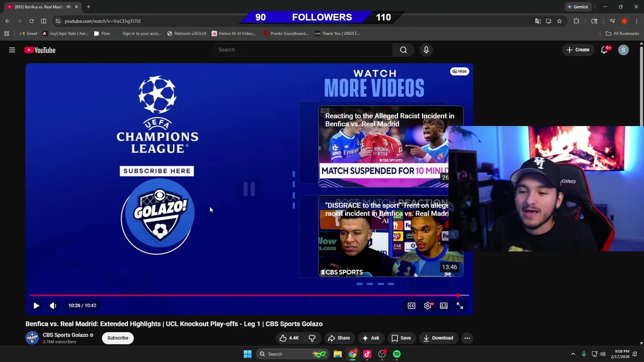This screenshot has height=362, width=644.
Task: Switch to theater mode
Action: click(x=444, y=305)
